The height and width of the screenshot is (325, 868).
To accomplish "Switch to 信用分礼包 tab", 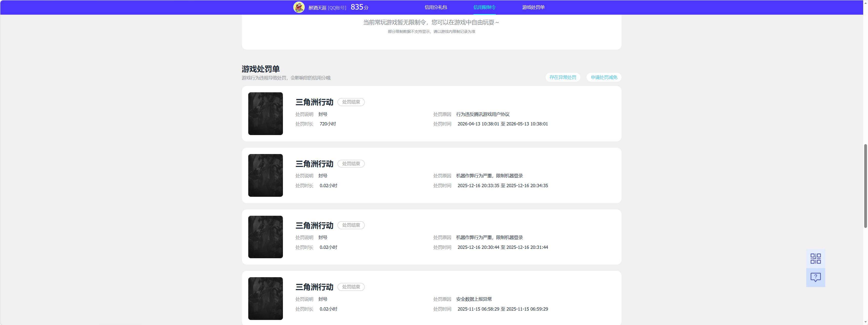I will pos(435,7).
